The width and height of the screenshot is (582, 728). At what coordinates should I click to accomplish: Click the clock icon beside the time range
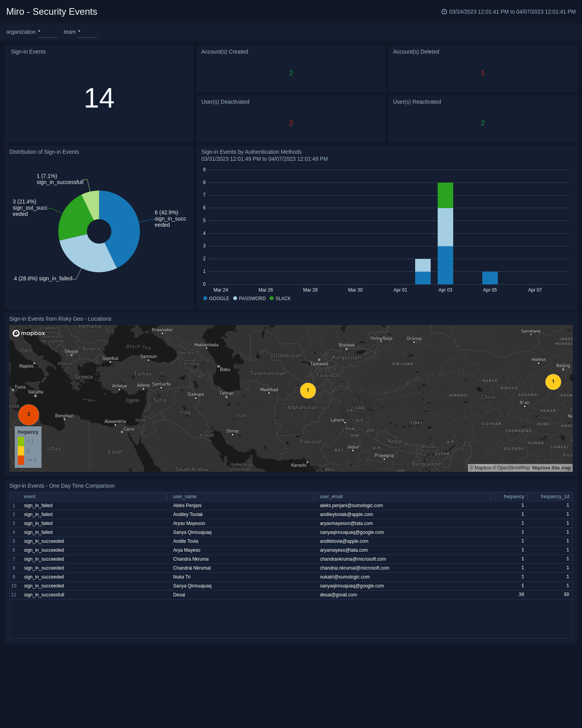click(x=444, y=12)
